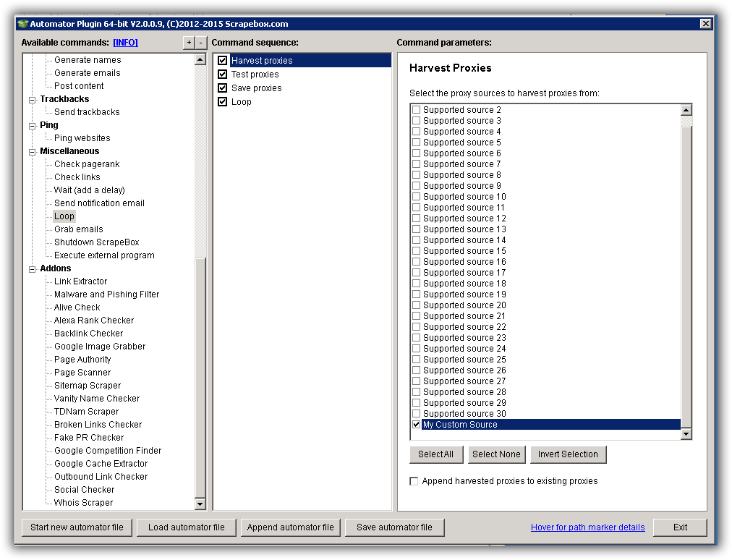Select Alexa Rank Checker addon
This screenshot has width=732, height=560.
tap(94, 321)
